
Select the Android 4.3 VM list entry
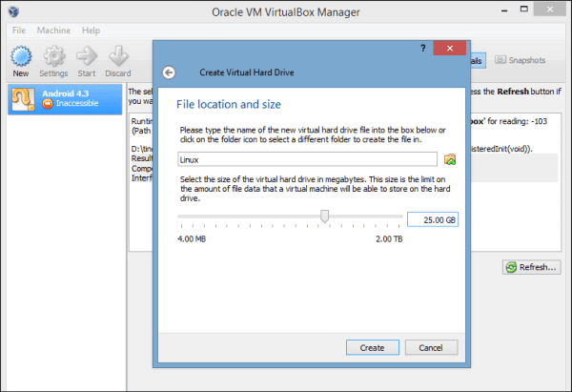65,99
